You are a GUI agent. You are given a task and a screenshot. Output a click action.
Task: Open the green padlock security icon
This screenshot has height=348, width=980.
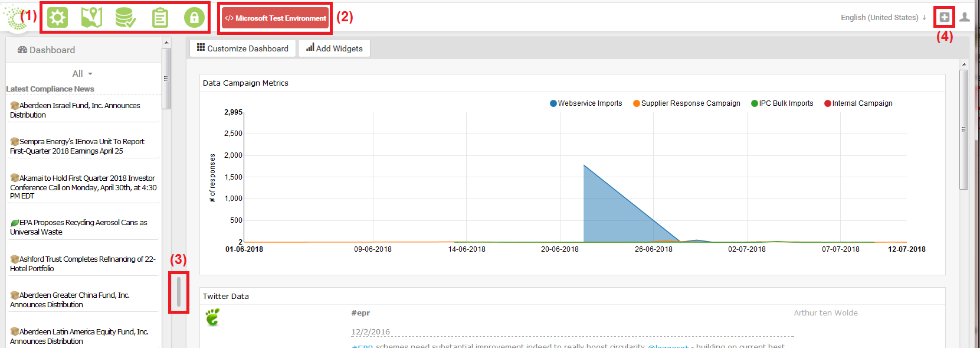pos(194,18)
